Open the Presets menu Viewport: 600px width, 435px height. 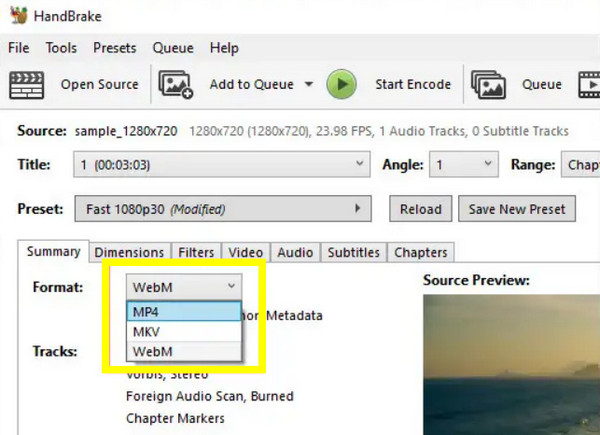[115, 48]
